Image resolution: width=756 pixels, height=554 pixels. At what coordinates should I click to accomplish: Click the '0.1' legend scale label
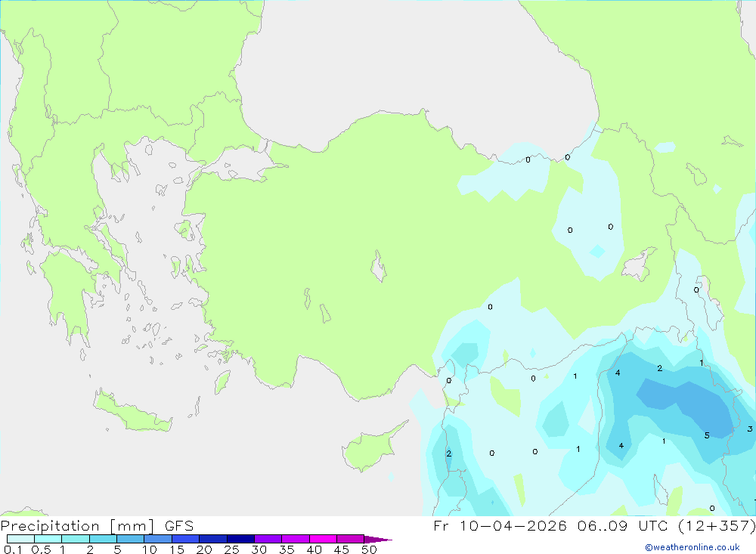13,549
